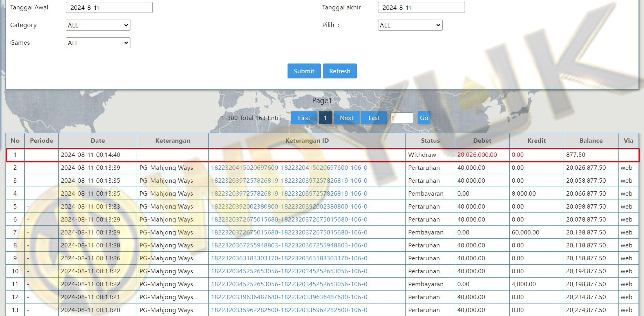
Task: Click the No column header
Action: point(15,140)
